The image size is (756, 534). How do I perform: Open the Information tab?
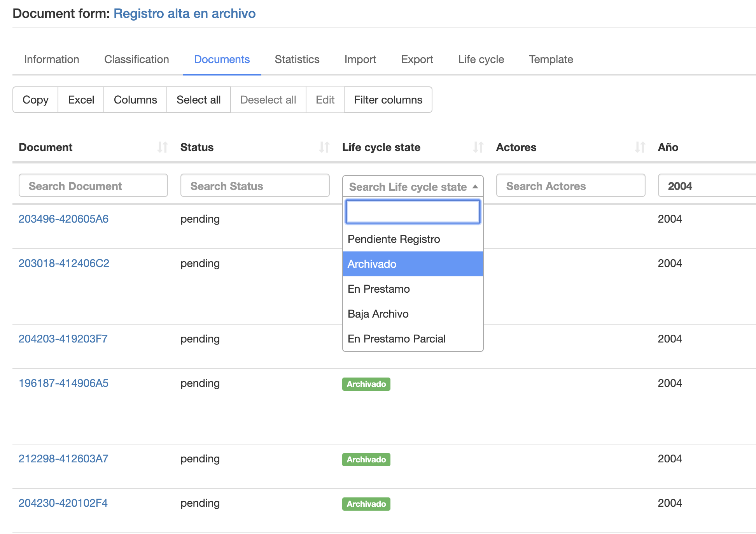[52, 59]
